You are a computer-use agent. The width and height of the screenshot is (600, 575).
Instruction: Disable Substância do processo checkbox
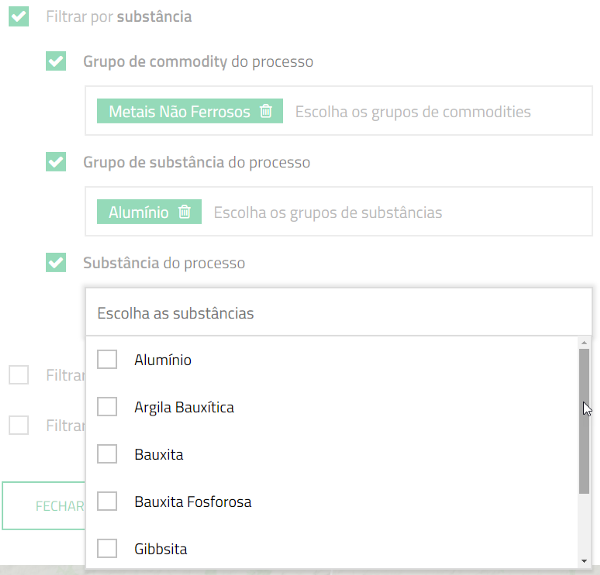click(x=56, y=262)
